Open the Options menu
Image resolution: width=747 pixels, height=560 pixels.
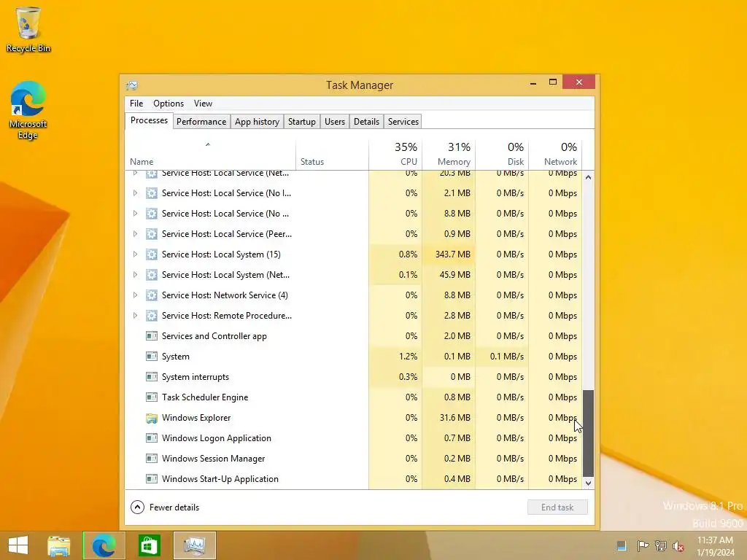tap(169, 104)
